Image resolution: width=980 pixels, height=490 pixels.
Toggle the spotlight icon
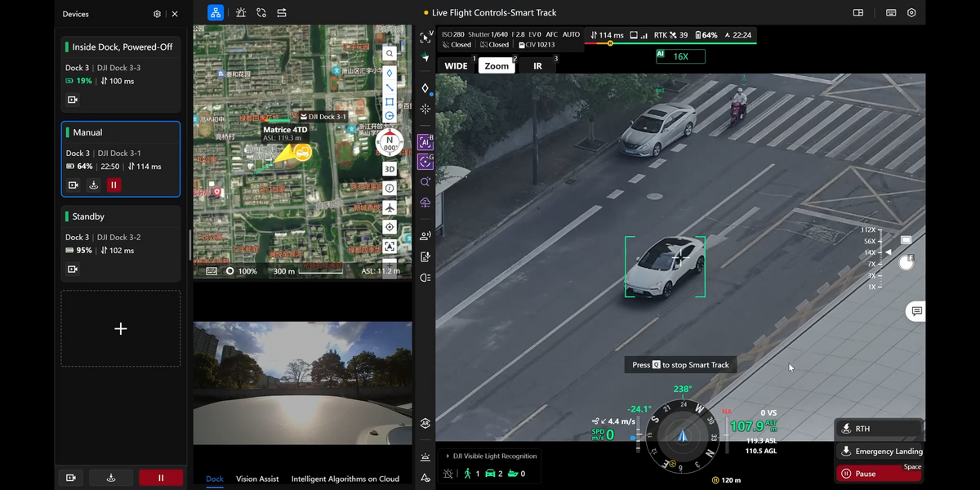point(425,278)
